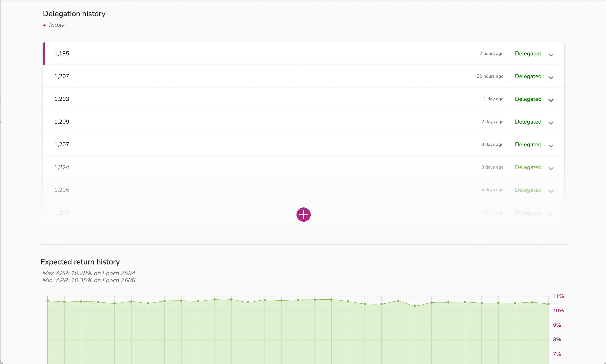606x364 pixels.
Task: Click Delegated status in the 1,209 row
Action: pos(528,122)
